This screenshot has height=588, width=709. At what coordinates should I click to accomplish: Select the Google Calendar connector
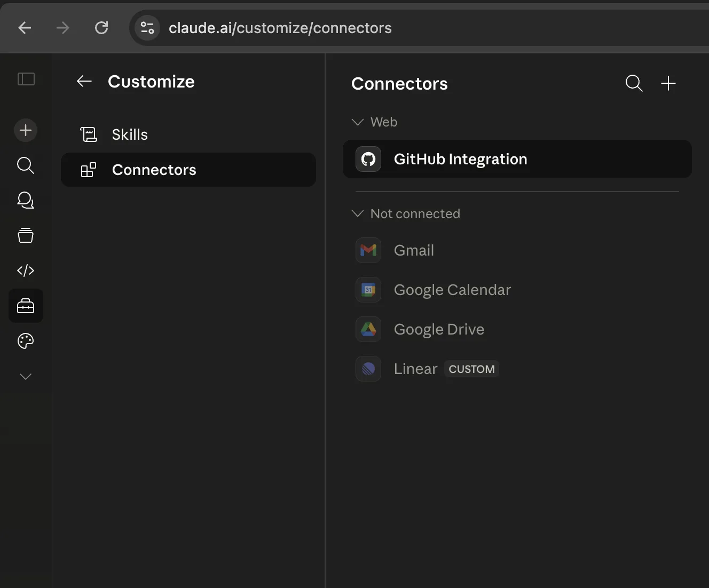[x=517, y=290]
